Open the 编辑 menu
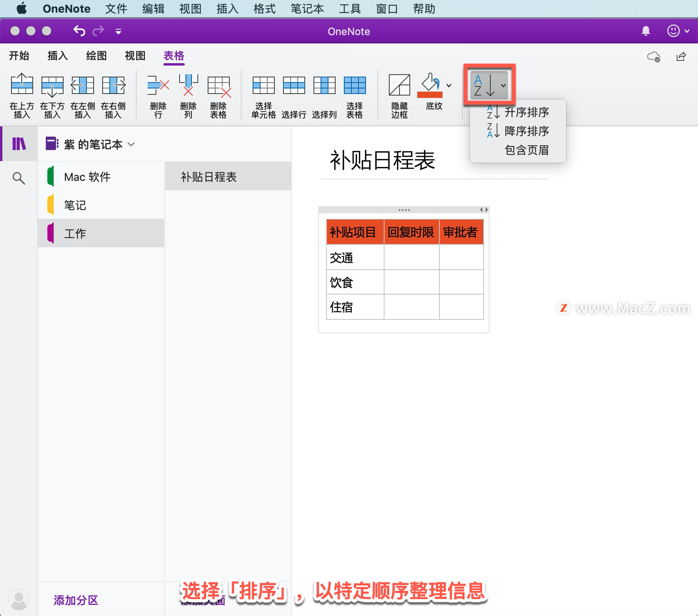This screenshot has height=616, width=698. (x=153, y=8)
